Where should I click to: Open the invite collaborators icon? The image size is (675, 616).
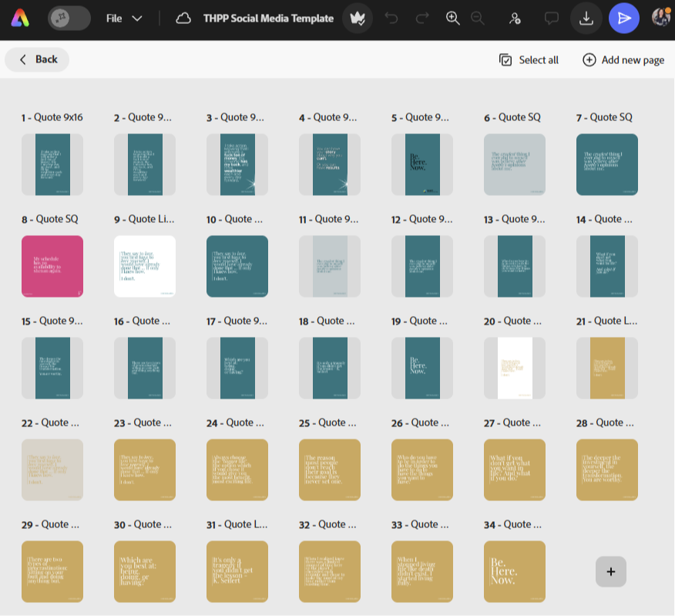[x=515, y=18]
